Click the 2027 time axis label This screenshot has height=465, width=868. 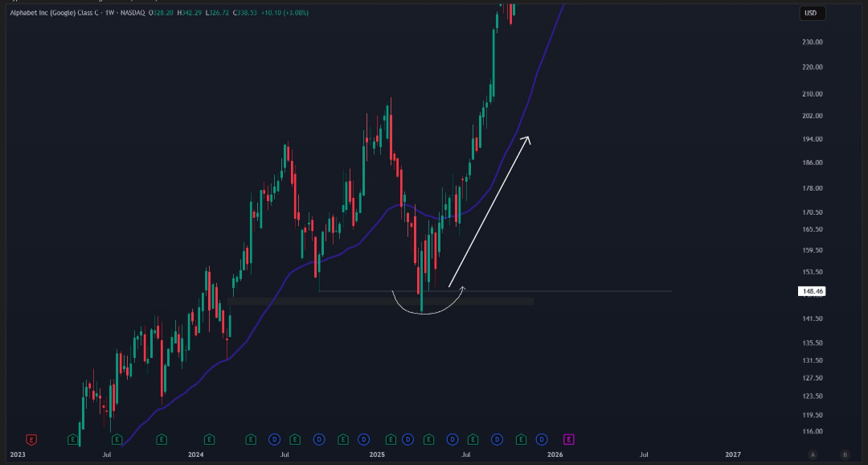tap(733, 455)
